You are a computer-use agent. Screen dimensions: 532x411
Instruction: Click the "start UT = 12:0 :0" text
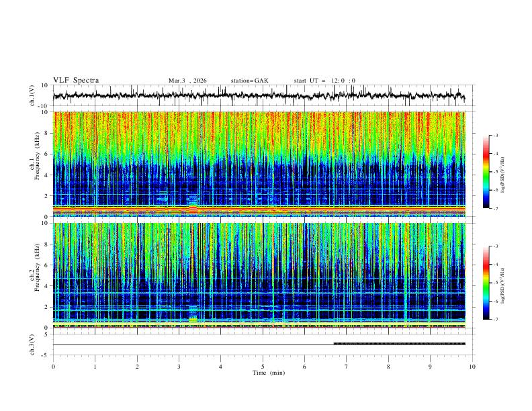(324, 81)
